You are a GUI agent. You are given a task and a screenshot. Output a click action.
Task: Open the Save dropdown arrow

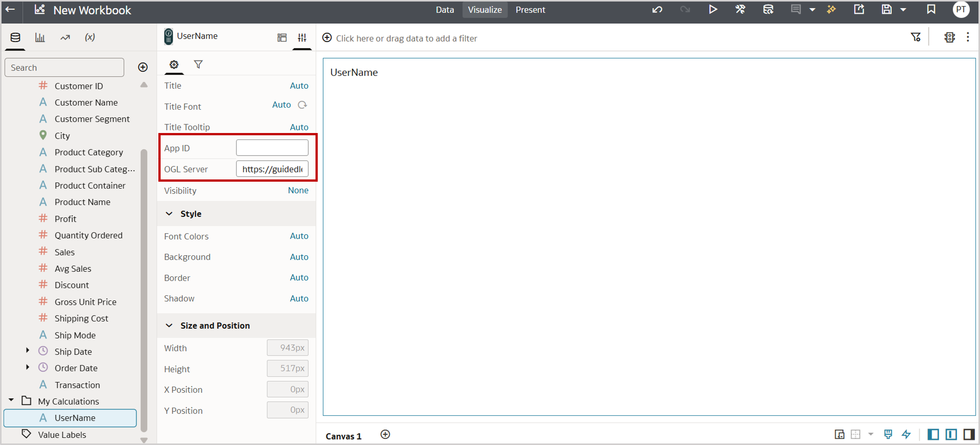(x=904, y=9)
